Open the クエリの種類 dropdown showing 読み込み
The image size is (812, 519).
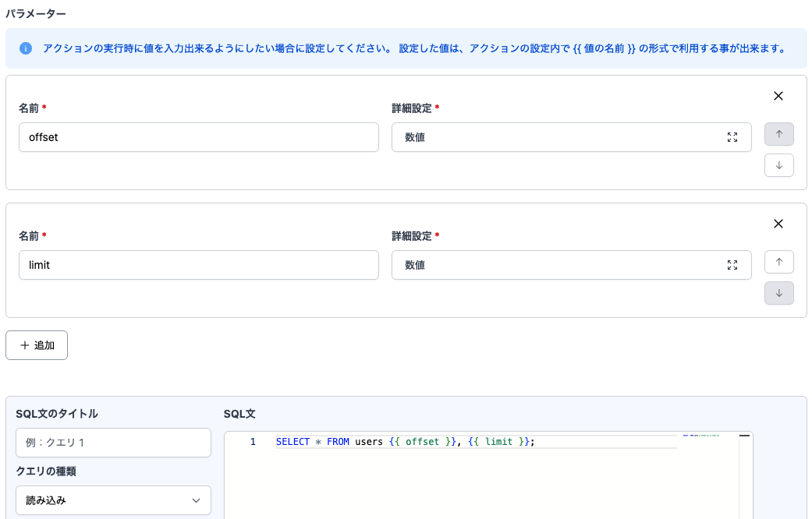(113, 500)
